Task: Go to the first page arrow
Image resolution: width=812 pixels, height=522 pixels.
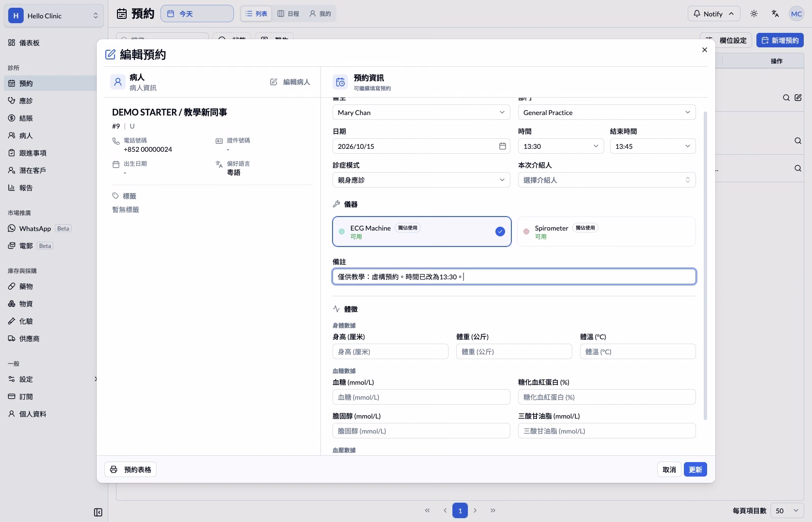Action: pos(427,510)
